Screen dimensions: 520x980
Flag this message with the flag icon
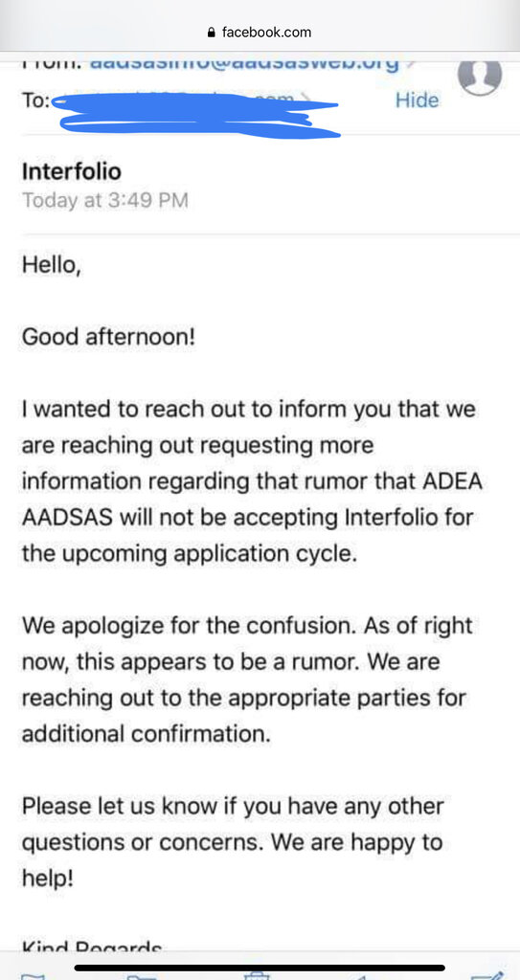pyautogui.click(x=31, y=975)
